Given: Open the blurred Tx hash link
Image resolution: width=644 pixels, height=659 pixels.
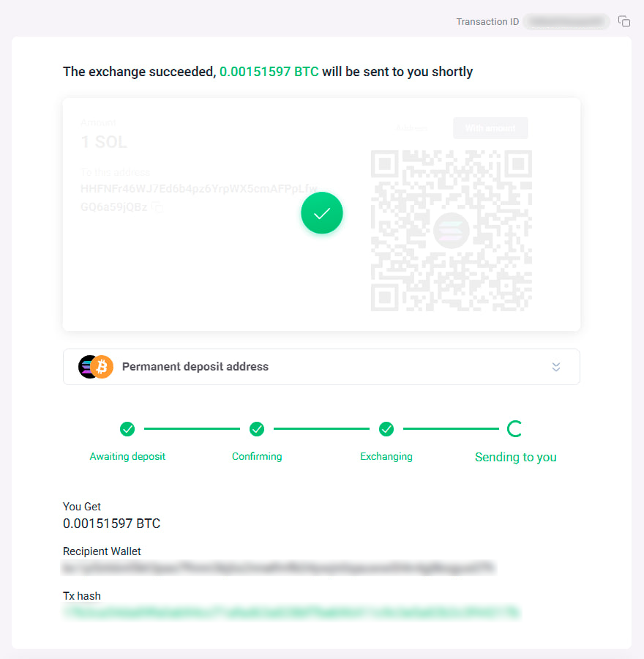Looking at the screenshot, I should pyautogui.click(x=291, y=612).
